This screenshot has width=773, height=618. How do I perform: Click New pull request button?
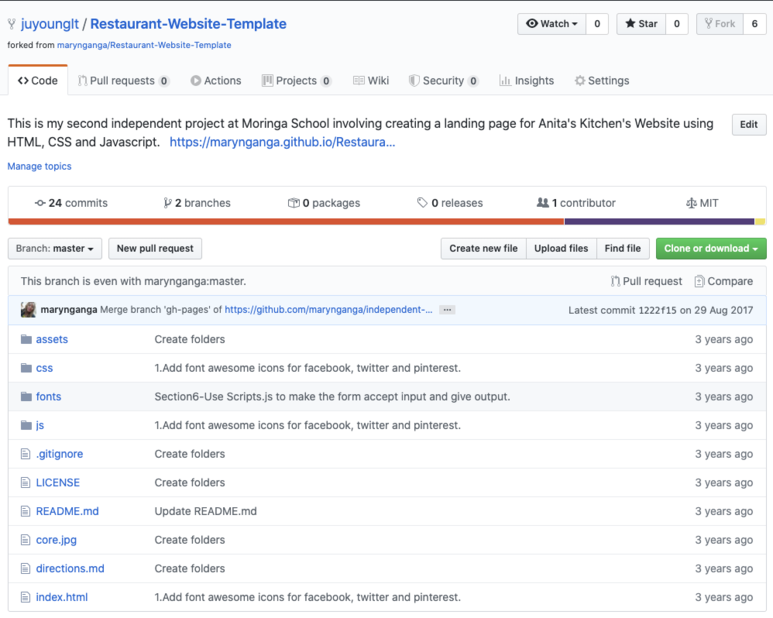(x=155, y=248)
